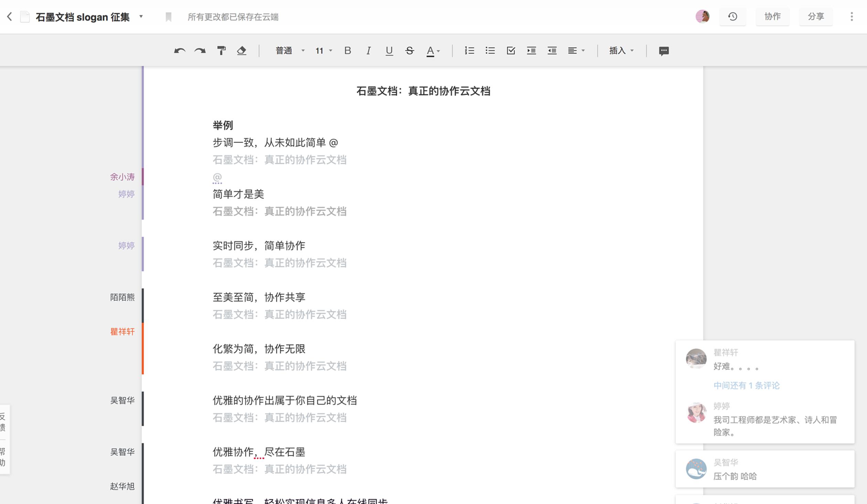Expand 中间还有 1 条评论 link
This screenshot has height=504, width=867.
tap(747, 385)
